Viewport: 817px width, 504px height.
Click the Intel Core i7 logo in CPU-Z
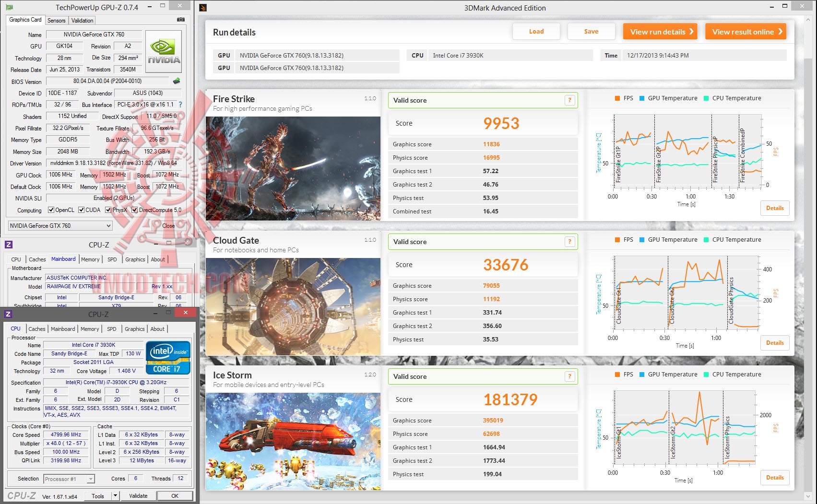pos(168,357)
